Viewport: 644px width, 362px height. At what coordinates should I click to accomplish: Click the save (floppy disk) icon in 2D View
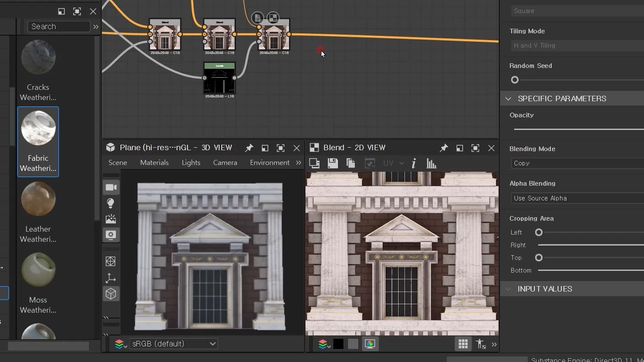pos(333,163)
